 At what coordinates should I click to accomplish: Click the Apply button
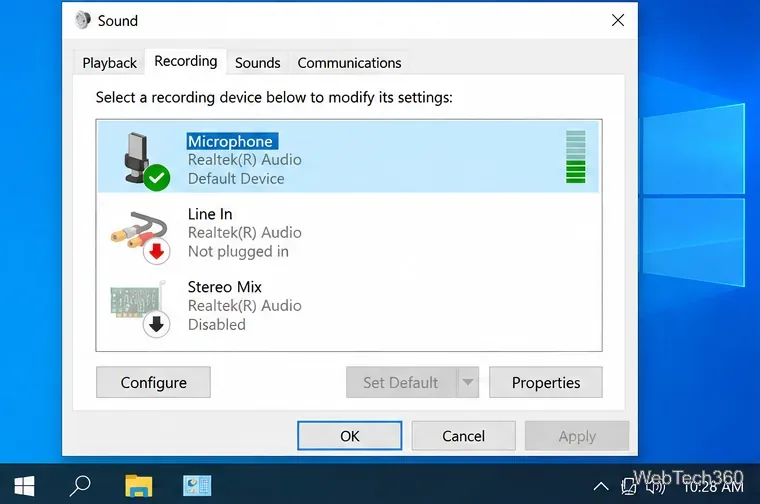tap(577, 436)
